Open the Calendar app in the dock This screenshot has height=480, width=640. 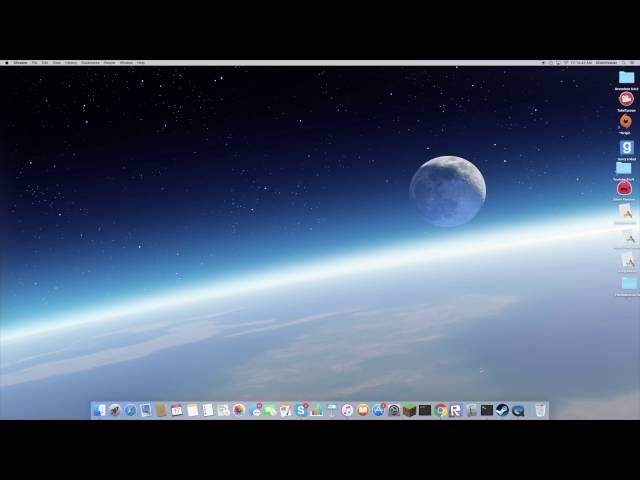click(176, 410)
